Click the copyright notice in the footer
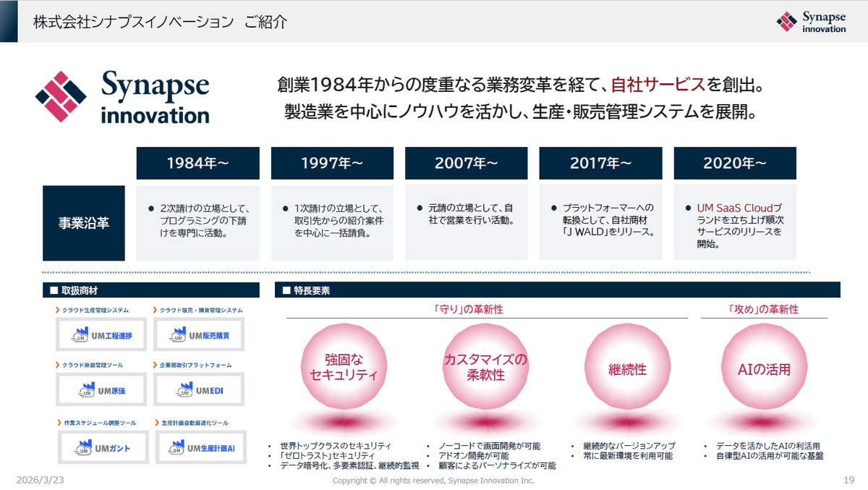868x490 pixels. tap(433, 481)
